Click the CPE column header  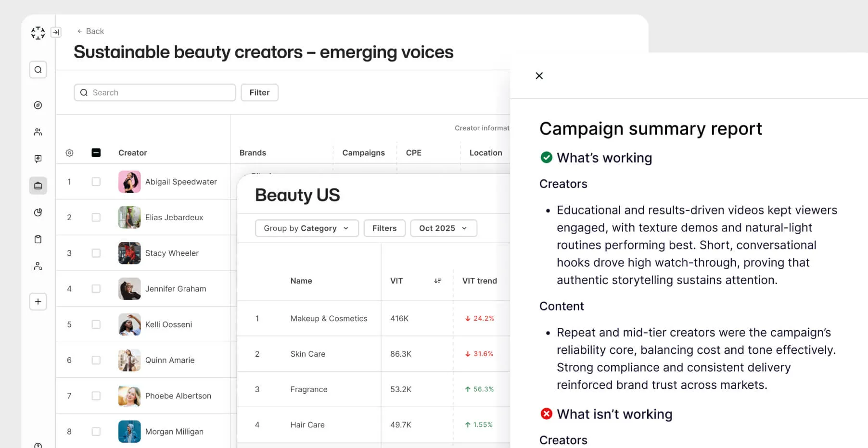(x=414, y=153)
